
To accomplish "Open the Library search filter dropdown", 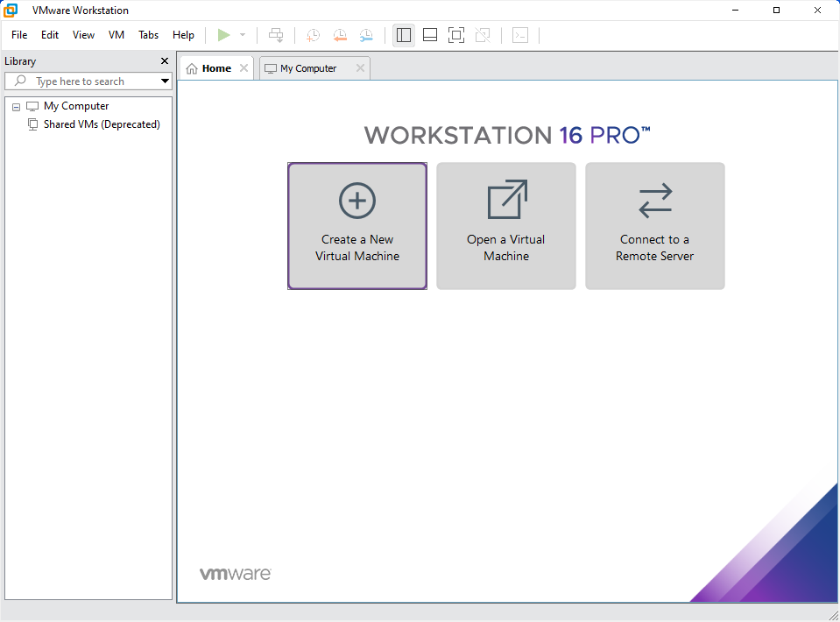I will [165, 81].
